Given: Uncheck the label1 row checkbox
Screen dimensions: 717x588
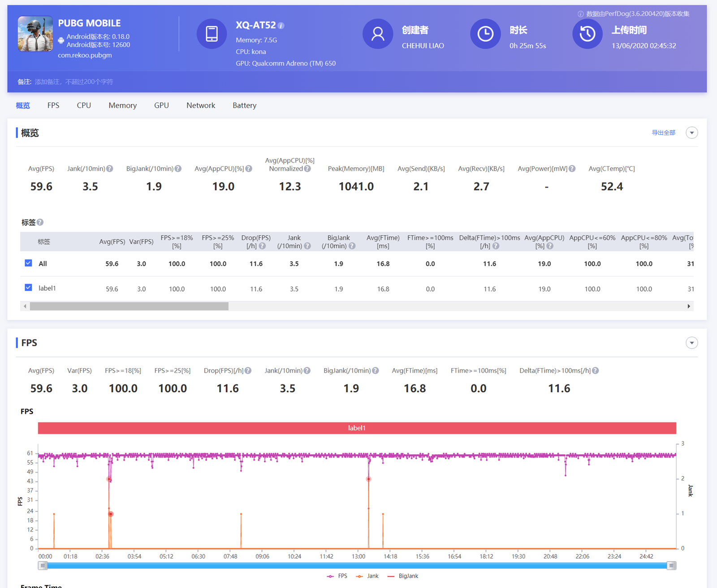Looking at the screenshot, I should pos(28,288).
